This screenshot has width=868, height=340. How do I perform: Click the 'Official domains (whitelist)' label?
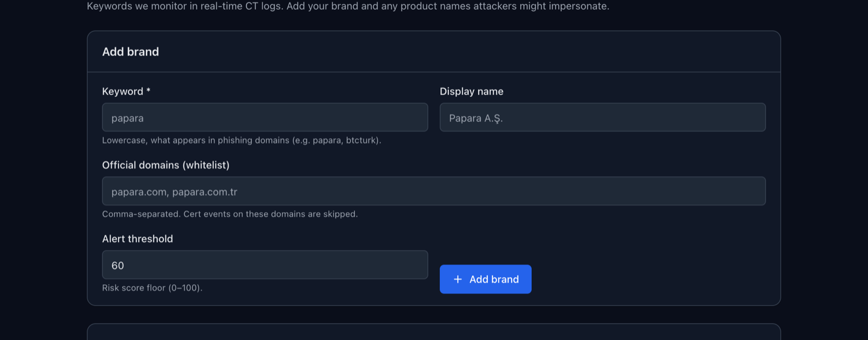click(x=166, y=165)
